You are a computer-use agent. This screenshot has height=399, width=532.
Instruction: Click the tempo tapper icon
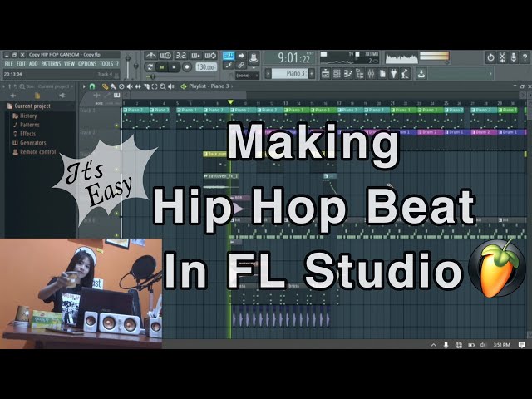[x=405, y=74]
